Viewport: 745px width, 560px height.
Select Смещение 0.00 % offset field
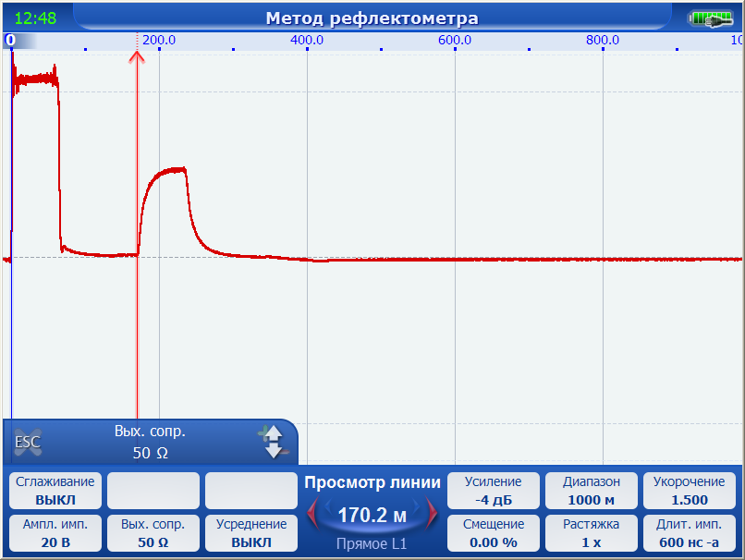493,533
